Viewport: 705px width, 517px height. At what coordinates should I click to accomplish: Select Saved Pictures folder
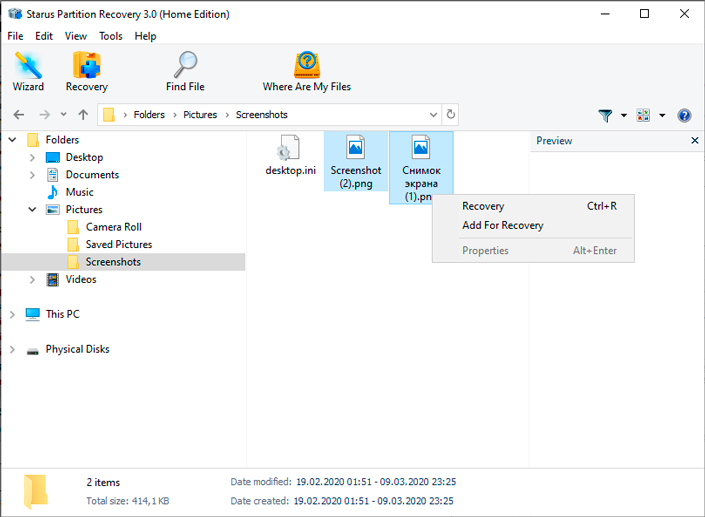[119, 245]
